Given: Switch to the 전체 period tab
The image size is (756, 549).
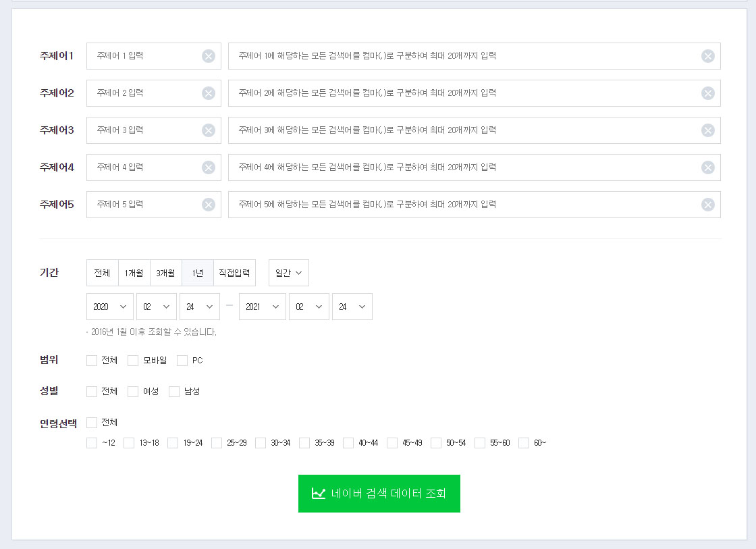Looking at the screenshot, I should (102, 273).
